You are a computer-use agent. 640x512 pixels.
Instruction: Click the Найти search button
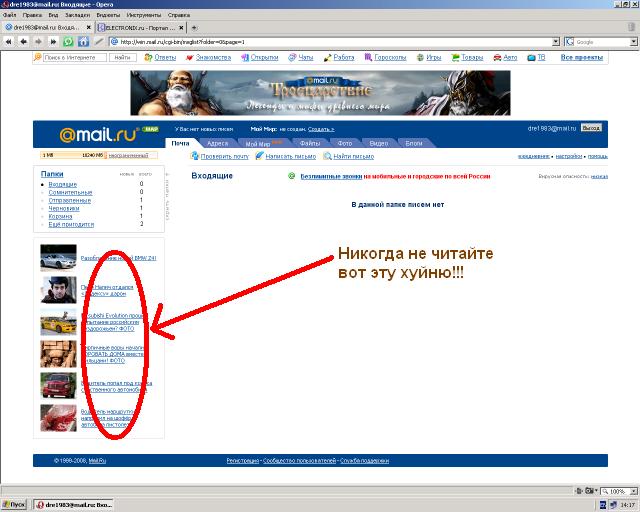[122, 58]
